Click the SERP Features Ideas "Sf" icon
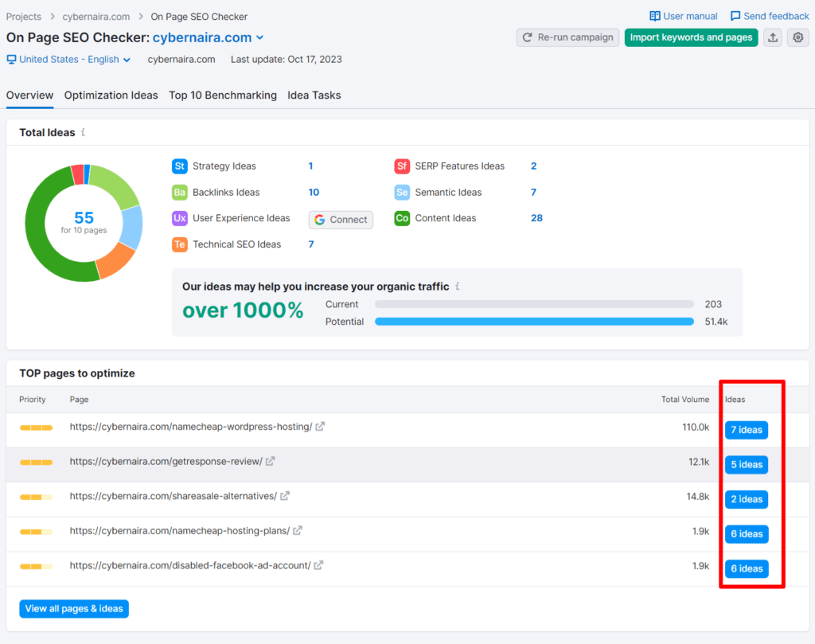815x644 pixels. point(402,166)
